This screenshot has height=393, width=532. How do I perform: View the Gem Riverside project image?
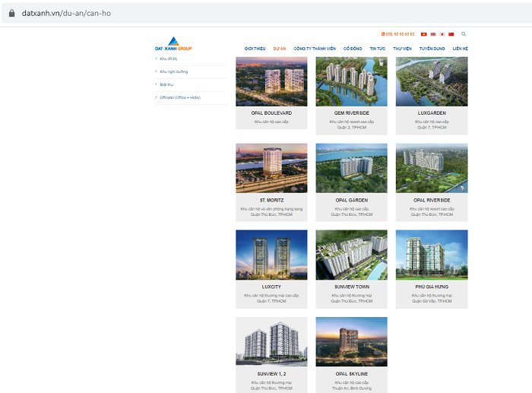pos(351,81)
